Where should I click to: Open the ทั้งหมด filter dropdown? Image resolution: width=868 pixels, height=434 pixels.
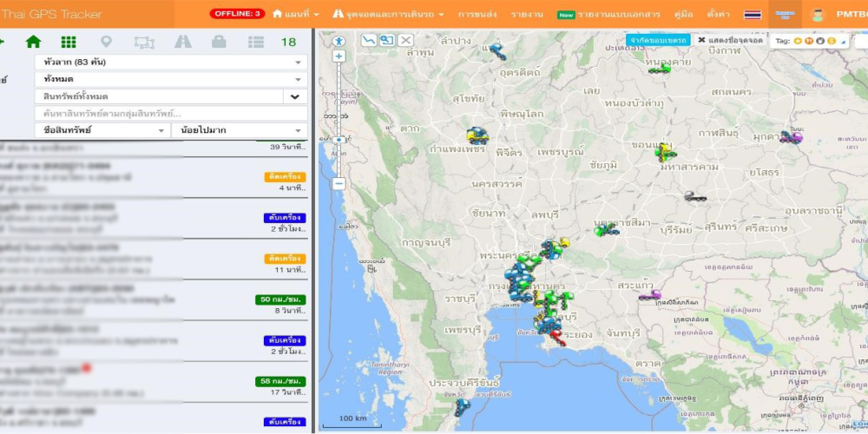pos(170,79)
